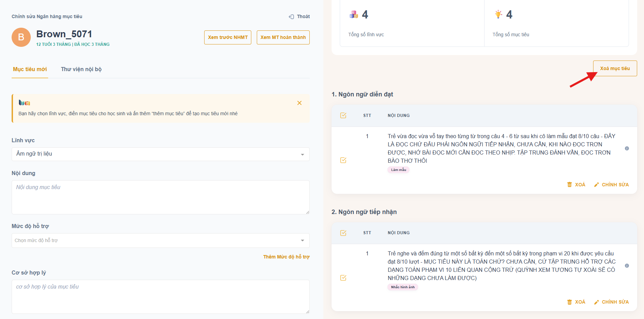Click Xoá mục tiêu button

point(615,68)
